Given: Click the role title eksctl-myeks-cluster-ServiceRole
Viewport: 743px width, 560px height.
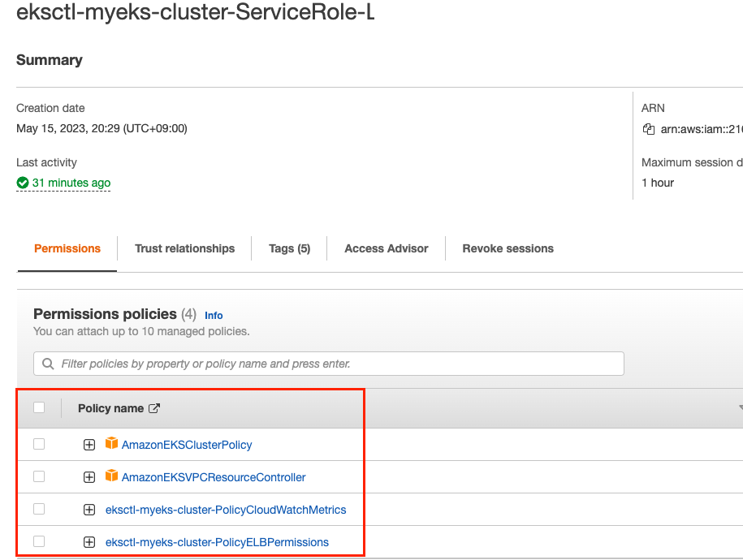Looking at the screenshot, I should (x=195, y=11).
